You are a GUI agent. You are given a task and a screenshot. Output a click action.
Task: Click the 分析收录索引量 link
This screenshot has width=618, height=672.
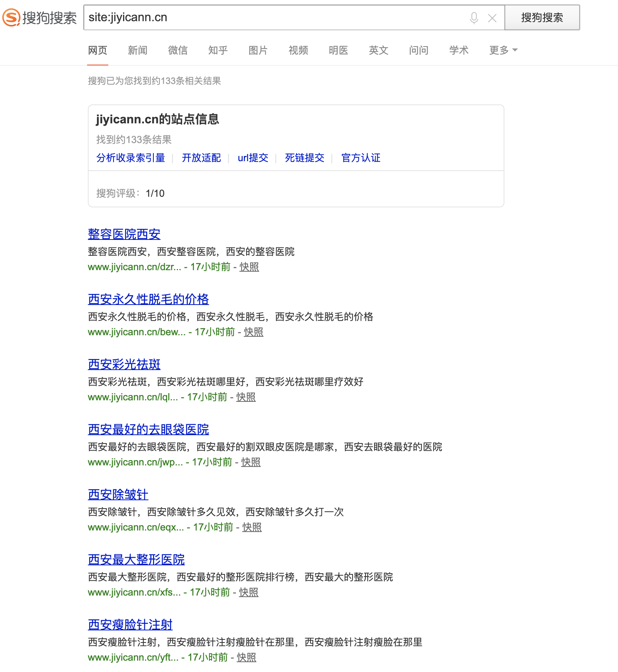point(131,158)
